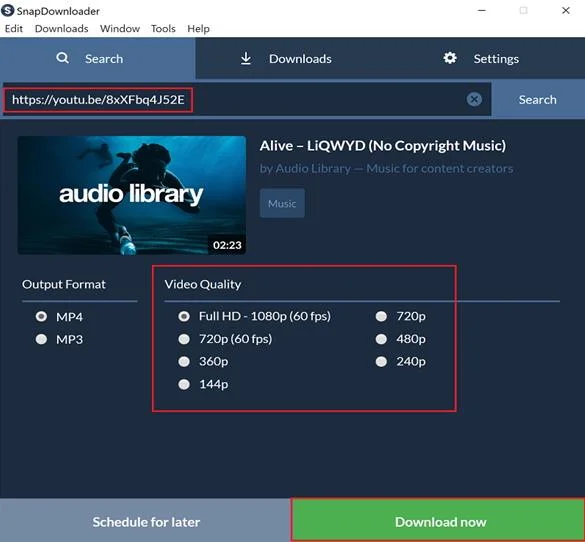Pick 144p video quality

[x=184, y=384]
